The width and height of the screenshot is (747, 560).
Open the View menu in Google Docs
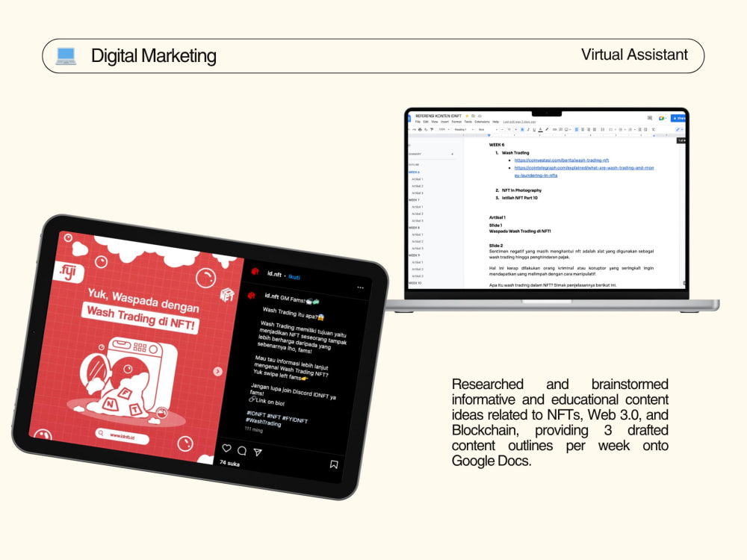point(435,122)
